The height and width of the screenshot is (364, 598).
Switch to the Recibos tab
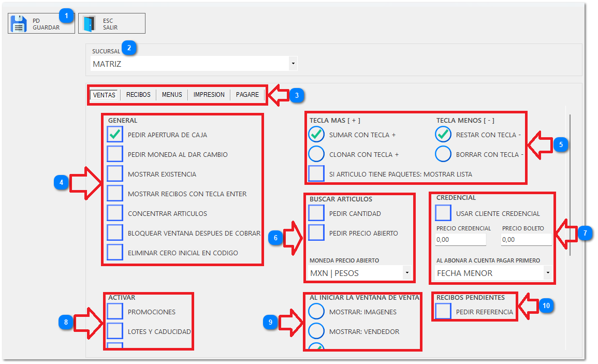click(x=138, y=95)
